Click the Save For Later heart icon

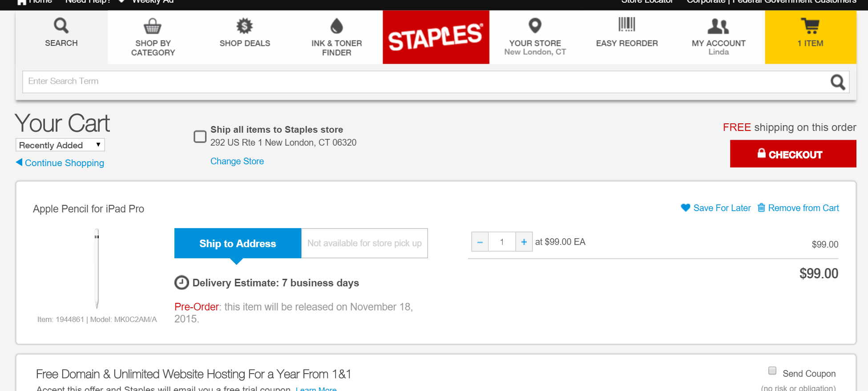(686, 208)
